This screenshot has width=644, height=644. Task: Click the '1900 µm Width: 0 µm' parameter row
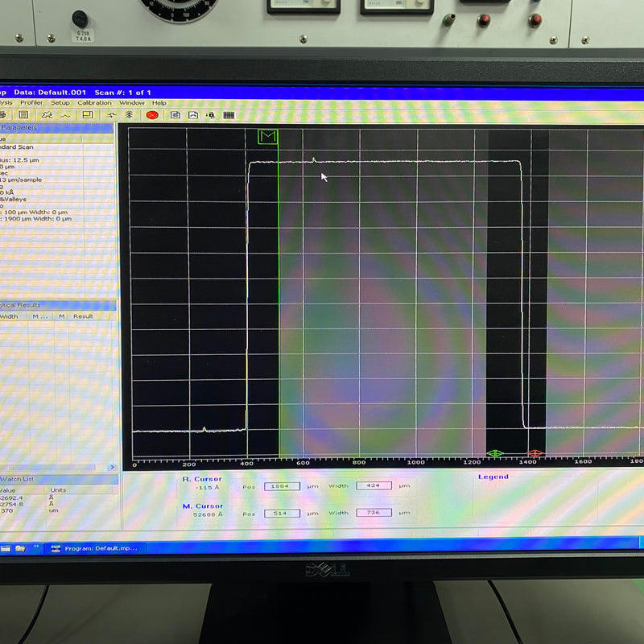tap(35, 219)
